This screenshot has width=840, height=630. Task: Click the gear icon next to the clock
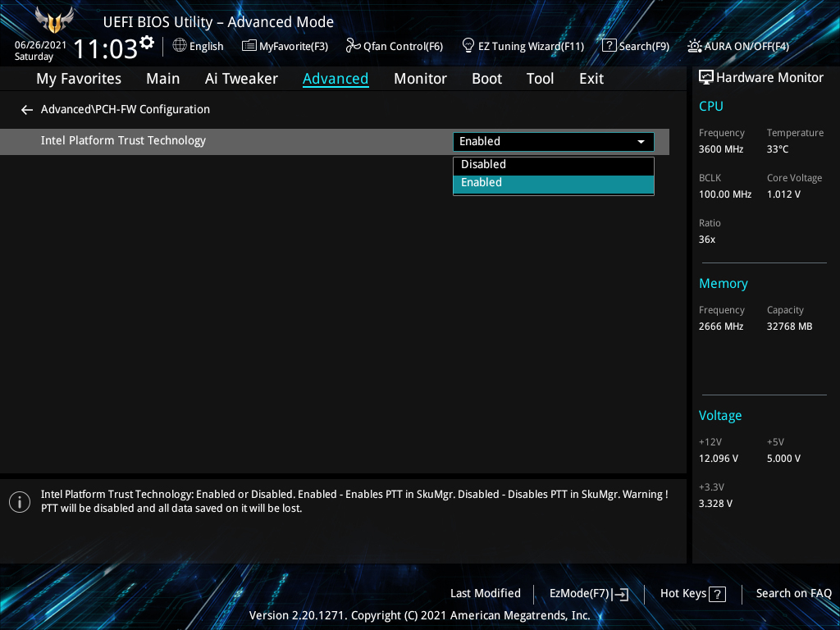click(x=147, y=42)
